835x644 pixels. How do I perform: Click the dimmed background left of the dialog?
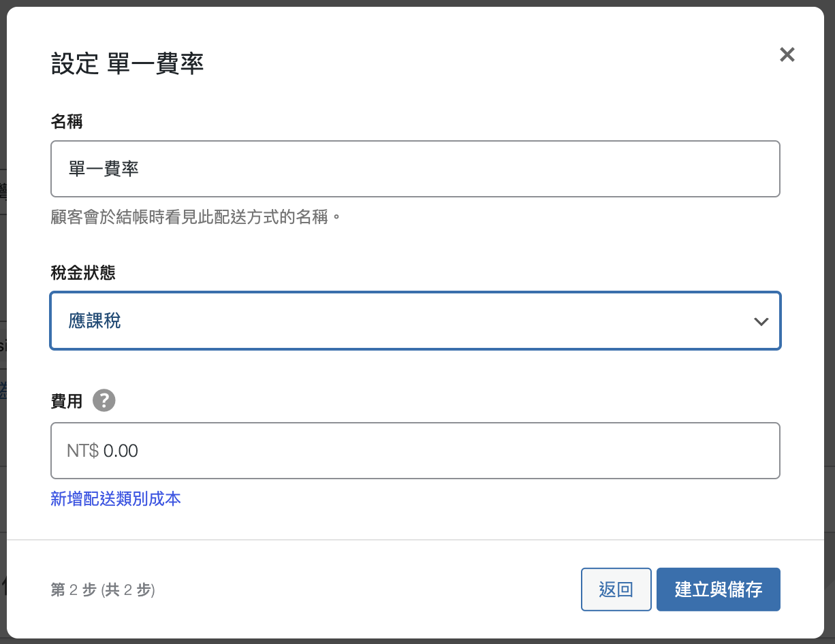tap(3, 272)
